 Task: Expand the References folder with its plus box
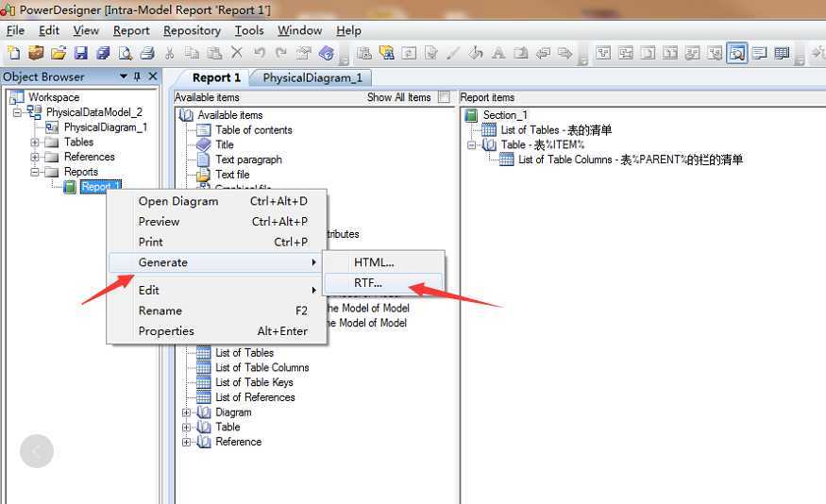(x=35, y=157)
